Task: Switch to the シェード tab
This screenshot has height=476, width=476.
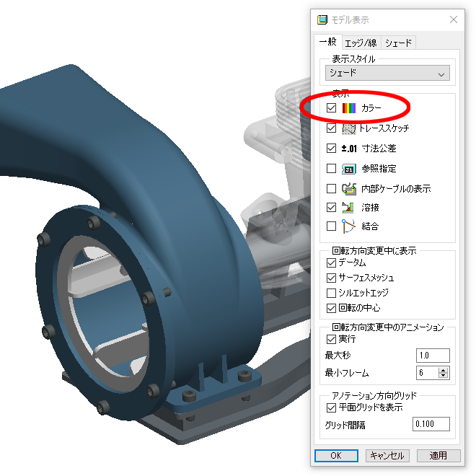Action: click(398, 43)
